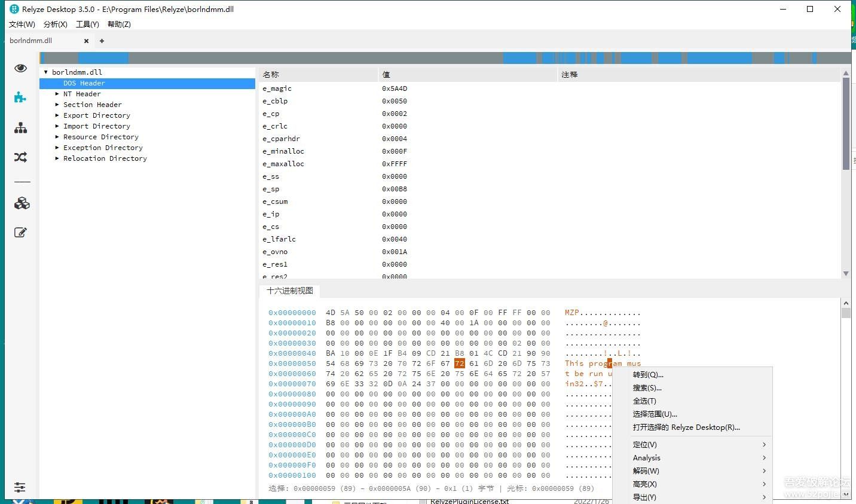Collapse the borlndmm.dll root node
Viewport: 856px width, 504px height.
45,72
